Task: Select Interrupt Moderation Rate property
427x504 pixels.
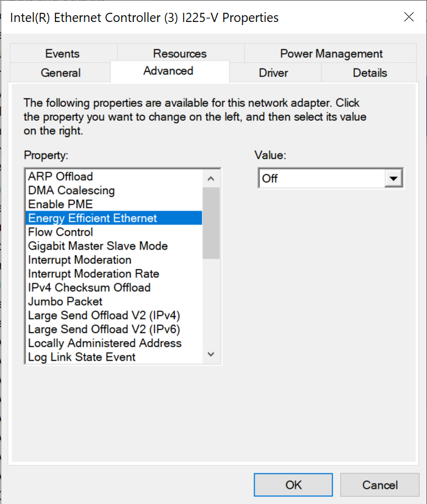Action: (93, 274)
